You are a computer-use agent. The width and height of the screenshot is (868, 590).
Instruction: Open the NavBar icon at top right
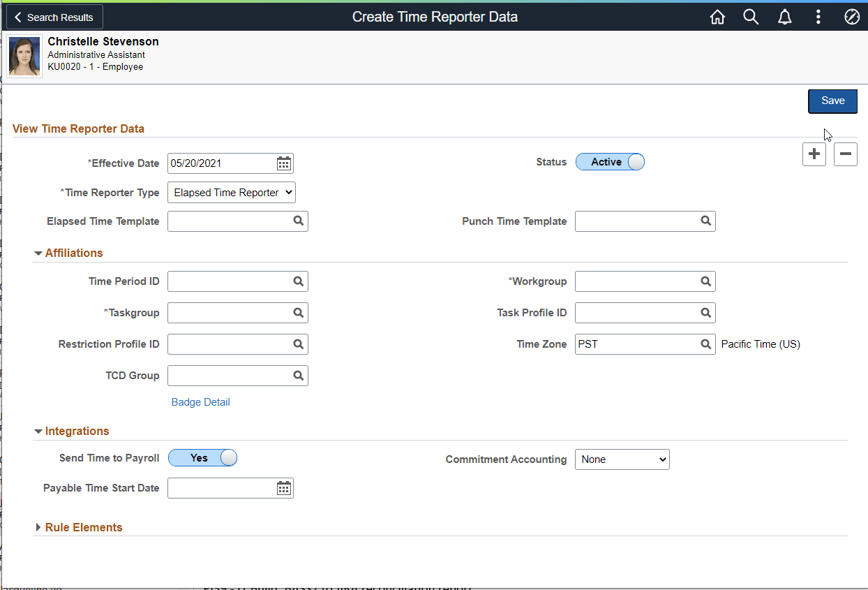click(x=852, y=16)
